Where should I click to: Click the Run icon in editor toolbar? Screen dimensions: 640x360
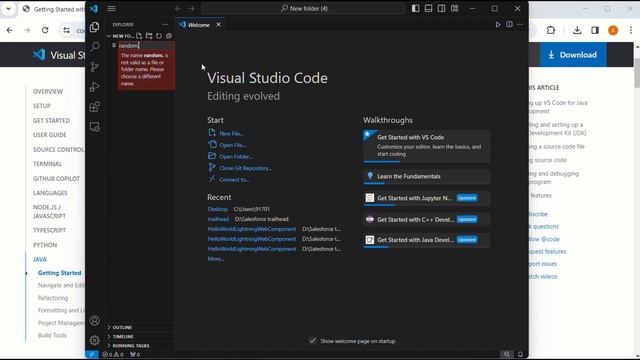point(498,24)
